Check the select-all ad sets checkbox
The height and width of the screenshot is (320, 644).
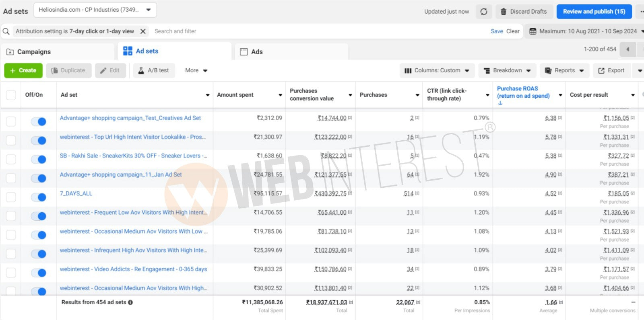(x=11, y=95)
